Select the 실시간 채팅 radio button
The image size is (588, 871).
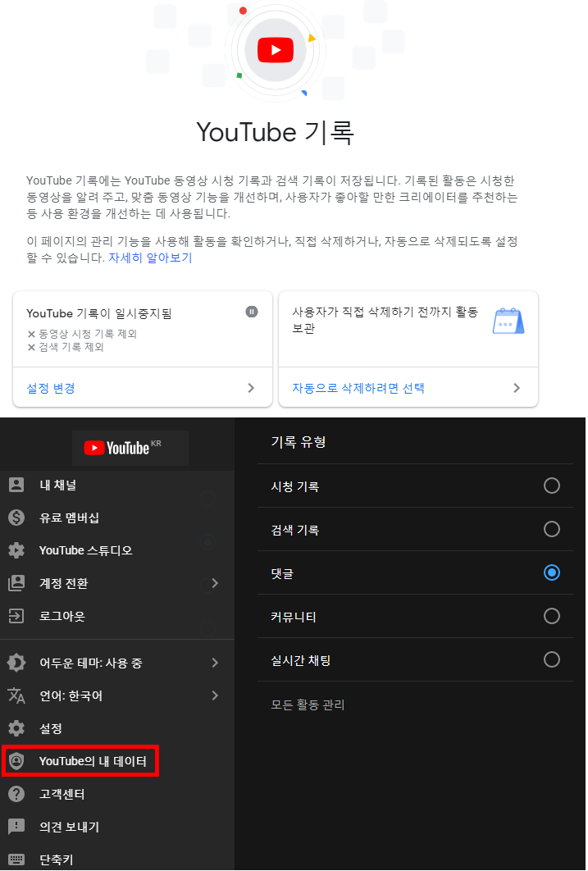click(551, 659)
